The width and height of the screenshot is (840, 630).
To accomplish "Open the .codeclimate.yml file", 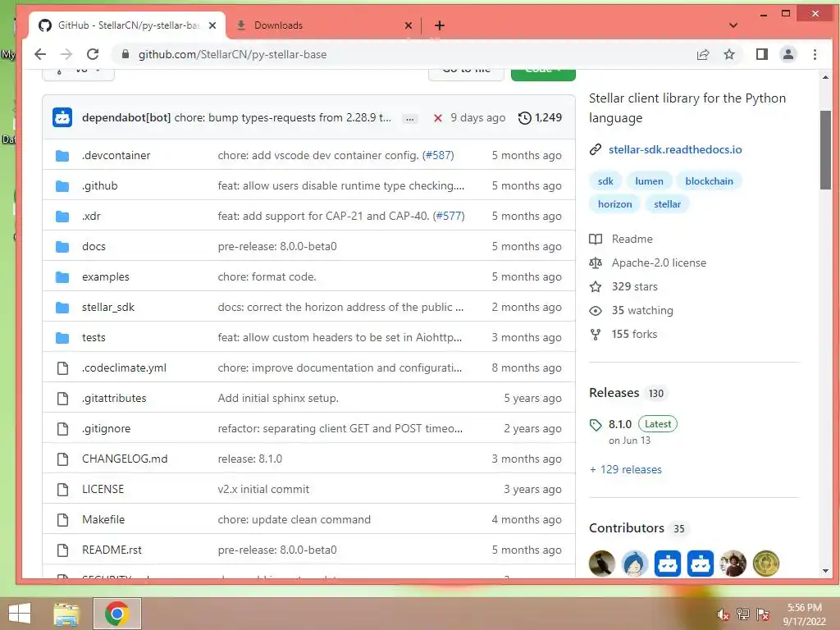I will coord(125,368).
